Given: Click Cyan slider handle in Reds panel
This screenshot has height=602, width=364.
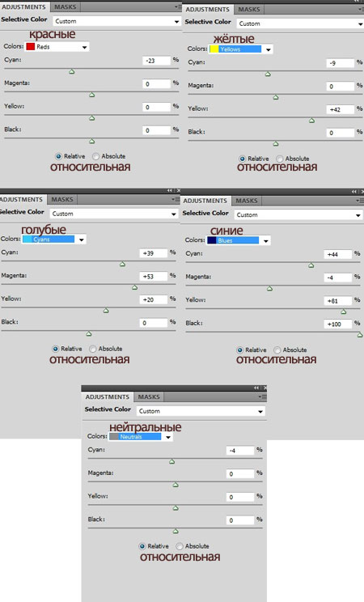Looking at the screenshot, I should pyautogui.click(x=72, y=71).
